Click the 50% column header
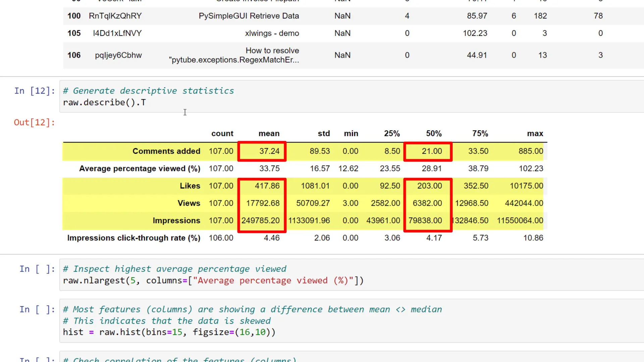Screen dimensions: 644x362 pos(434,133)
